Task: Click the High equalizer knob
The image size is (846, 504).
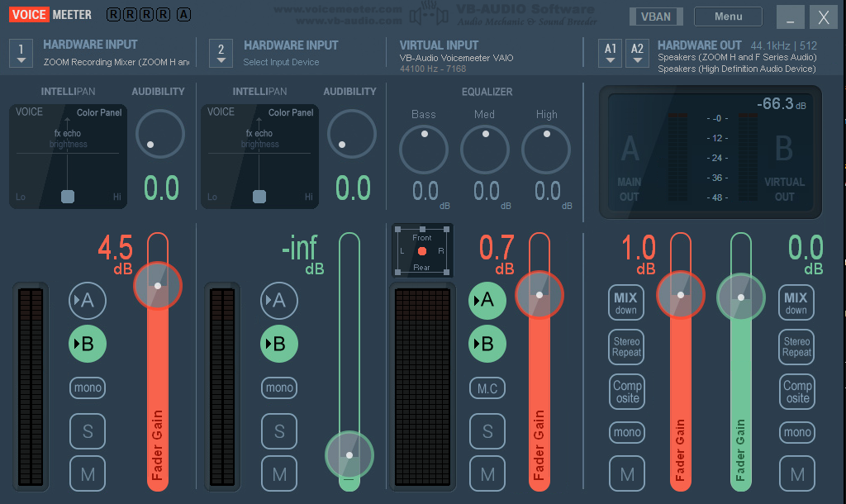Action: pos(546,150)
